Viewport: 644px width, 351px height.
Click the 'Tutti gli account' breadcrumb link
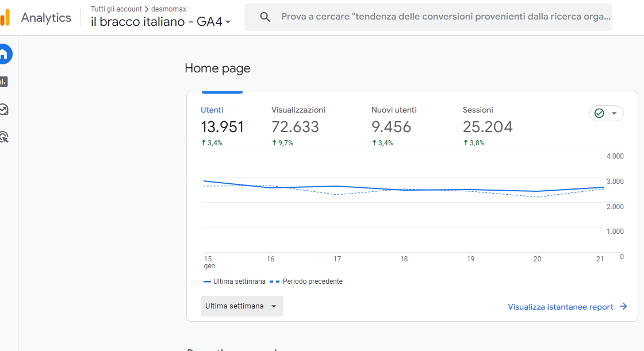pyautogui.click(x=116, y=9)
